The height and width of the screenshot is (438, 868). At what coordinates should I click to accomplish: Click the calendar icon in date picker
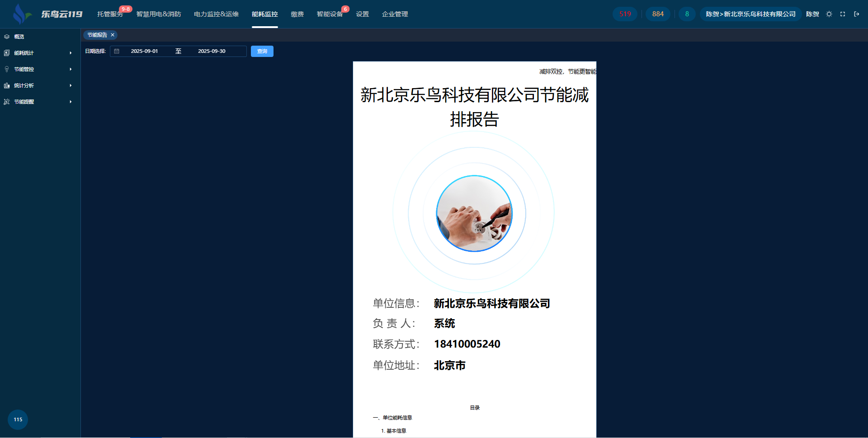tap(117, 51)
